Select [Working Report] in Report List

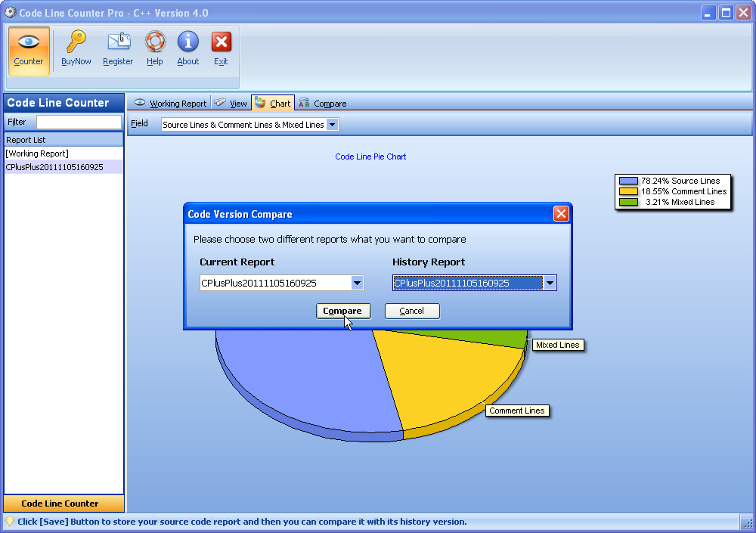64,153
